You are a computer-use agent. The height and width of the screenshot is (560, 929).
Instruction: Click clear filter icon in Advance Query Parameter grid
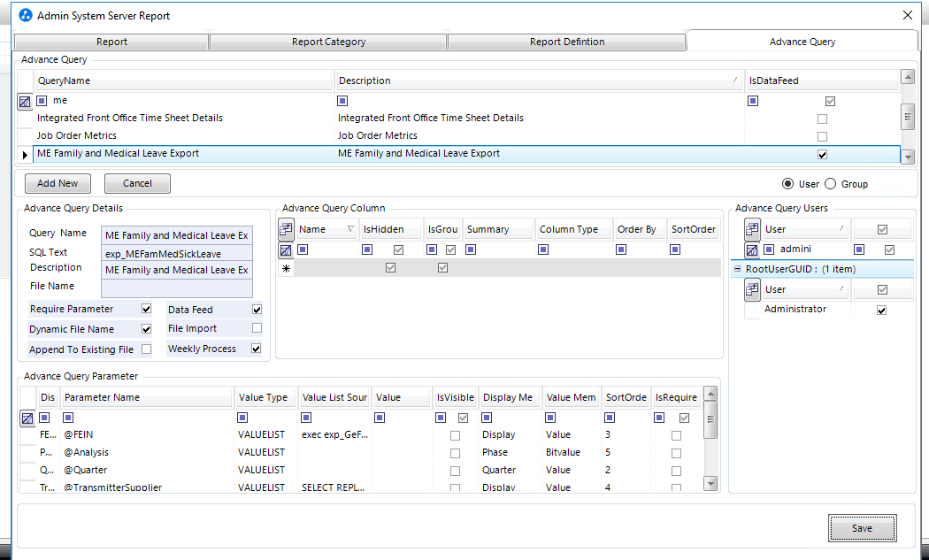(x=27, y=418)
